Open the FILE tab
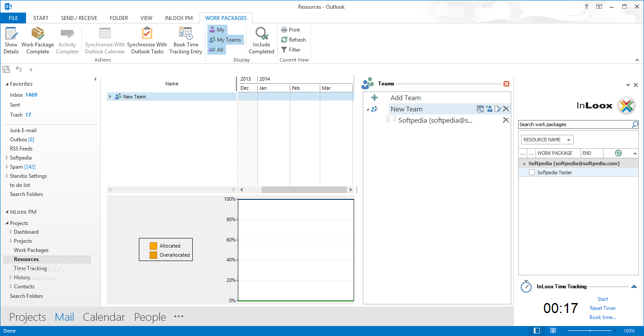The width and height of the screenshot is (644, 336). click(13, 18)
